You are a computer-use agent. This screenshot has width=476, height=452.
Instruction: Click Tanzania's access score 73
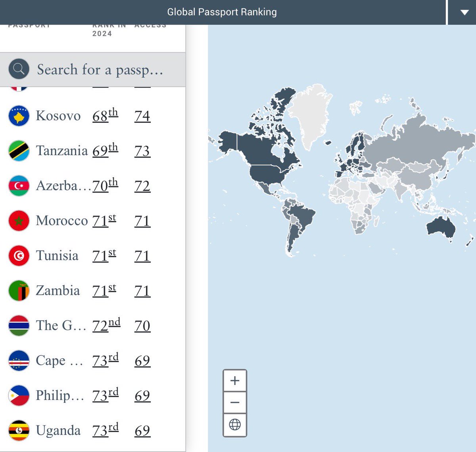142,151
